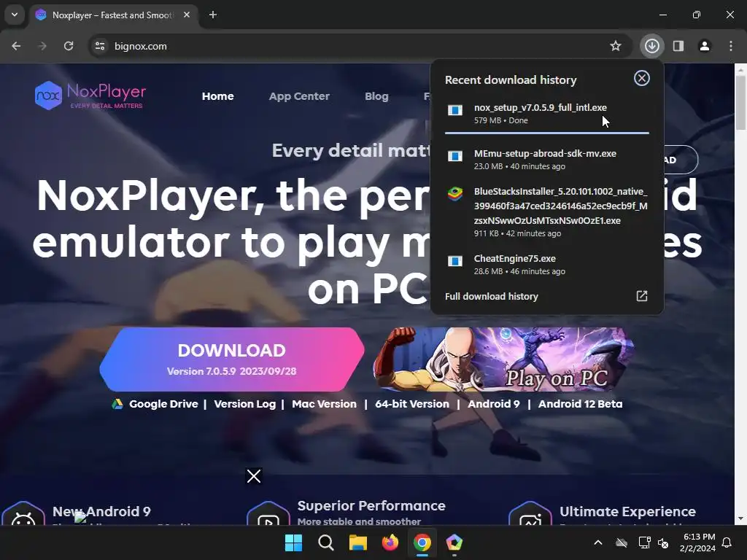
Task: Open the Chrome profile avatar
Action: 705,46
